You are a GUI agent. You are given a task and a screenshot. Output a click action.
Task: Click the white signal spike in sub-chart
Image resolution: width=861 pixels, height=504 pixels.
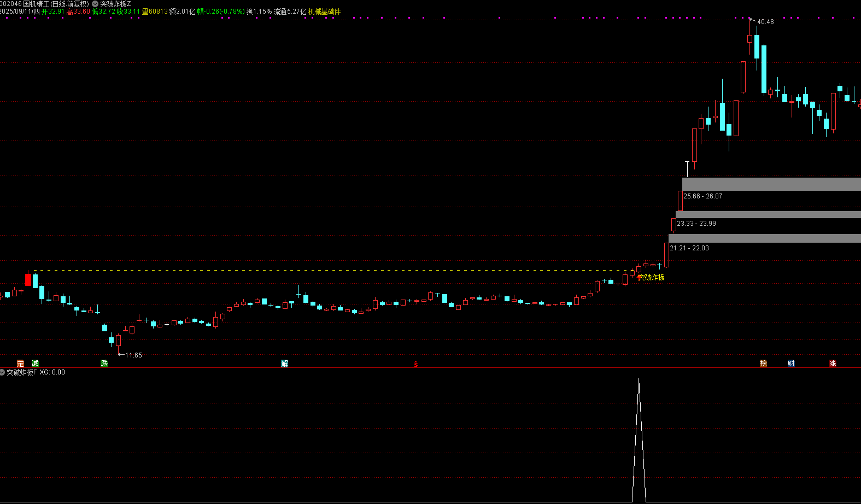pos(639,440)
